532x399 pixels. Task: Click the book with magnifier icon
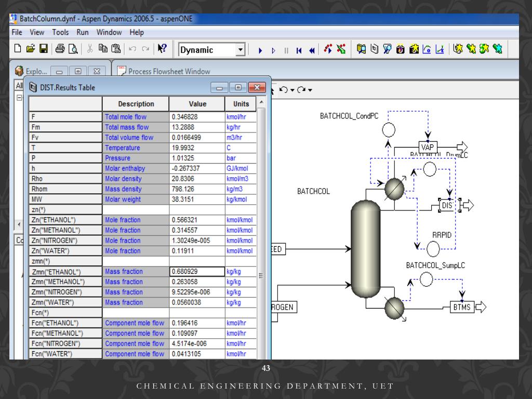362,49
